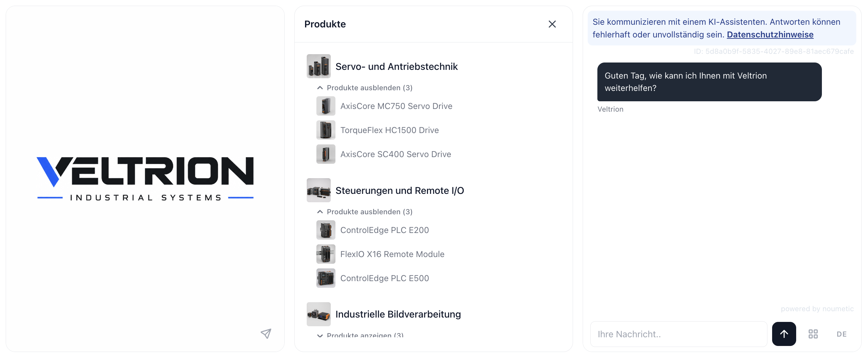Click the Veltrion sender label
This screenshot has width=868, height=359.
(610, 109)
